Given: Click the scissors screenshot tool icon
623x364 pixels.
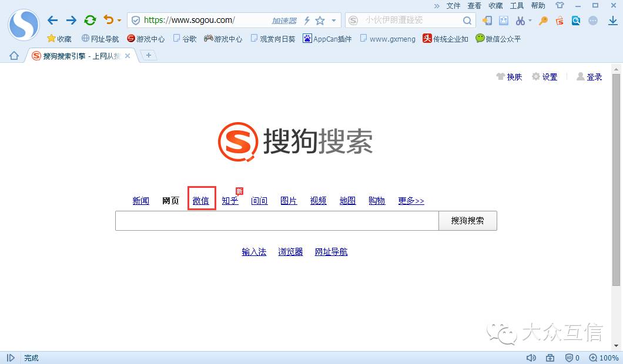Looking at the screenshot, I should click(x=520, y=20).
